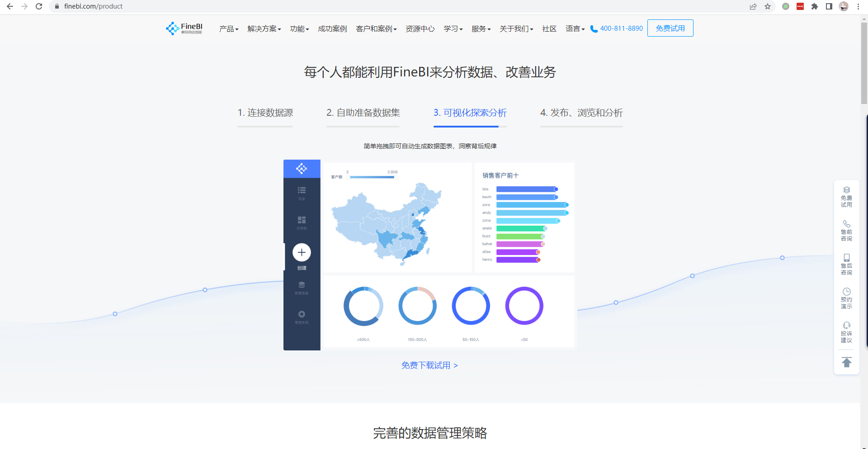Viewport: 868px width, 449px height.
Task: Expand the 语言 language menu
Action: click(x=575, y=28)
